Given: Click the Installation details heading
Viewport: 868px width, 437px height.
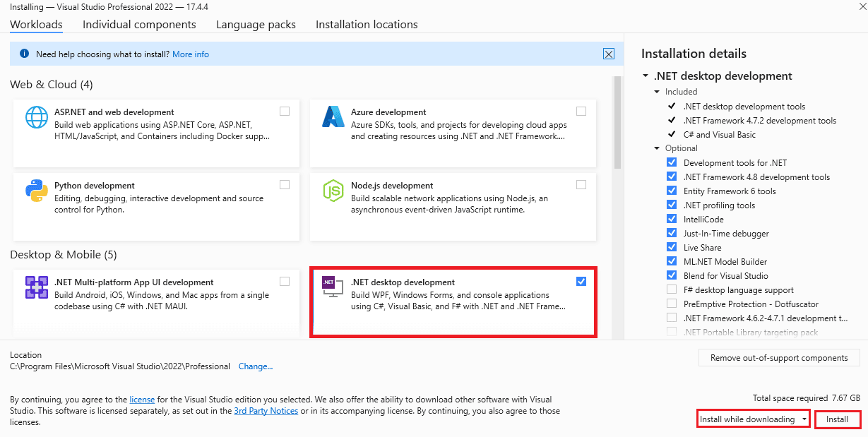Looking at the screenshot, I should coord(694,54).
